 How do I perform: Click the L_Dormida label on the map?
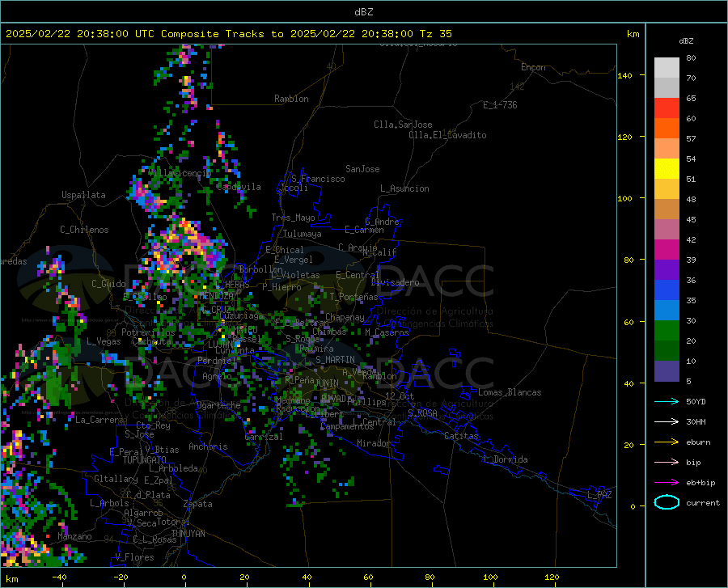coord(506,459)
